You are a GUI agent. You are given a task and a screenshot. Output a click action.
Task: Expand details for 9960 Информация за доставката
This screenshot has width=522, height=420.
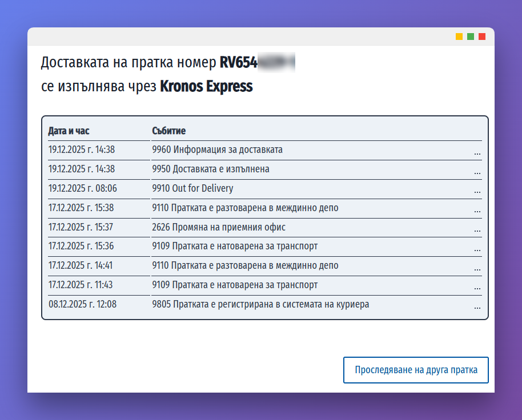(x=477, y=152)
